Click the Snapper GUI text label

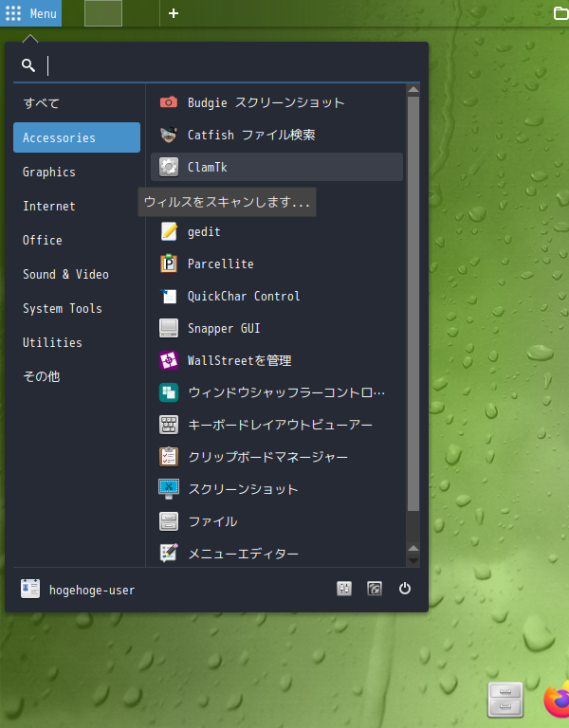pyautogui.click(x=224, y=328)
